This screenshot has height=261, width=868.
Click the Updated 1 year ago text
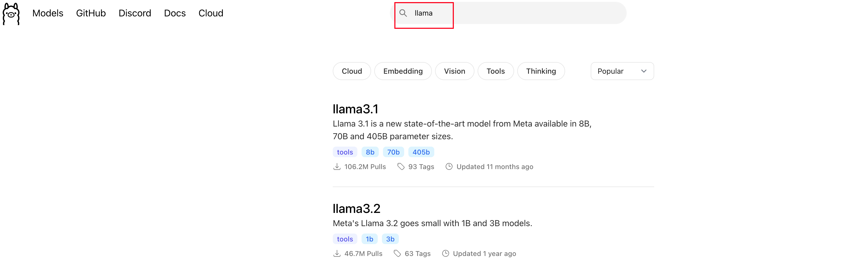pos(484,254)
